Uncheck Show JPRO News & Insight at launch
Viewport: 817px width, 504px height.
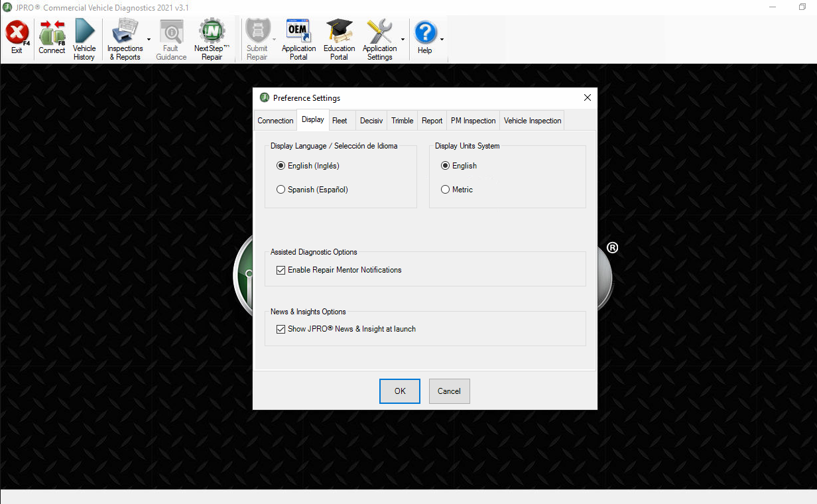281,329
